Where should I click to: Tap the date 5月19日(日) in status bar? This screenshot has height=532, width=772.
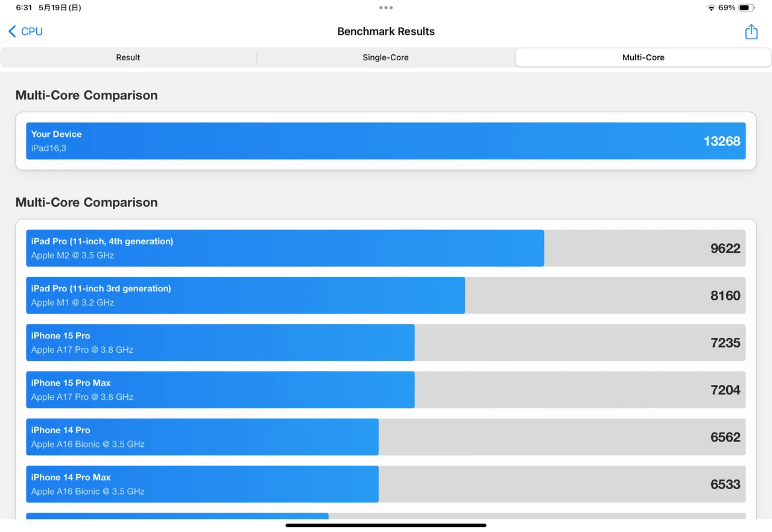pos(60,8)
